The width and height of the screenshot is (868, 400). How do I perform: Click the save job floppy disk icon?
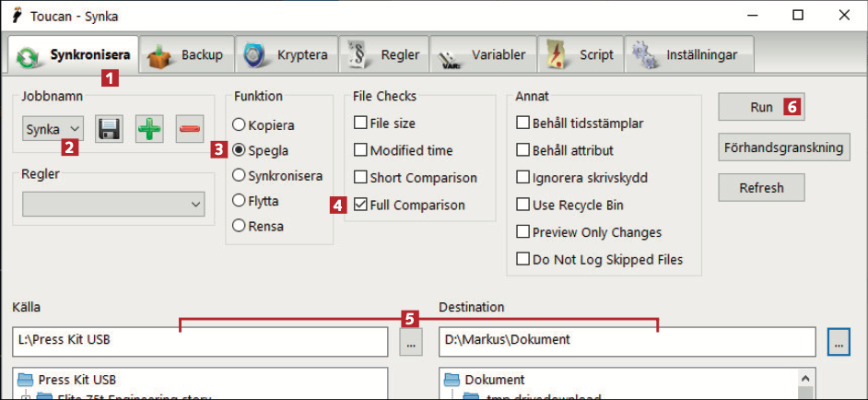[110, 129]
